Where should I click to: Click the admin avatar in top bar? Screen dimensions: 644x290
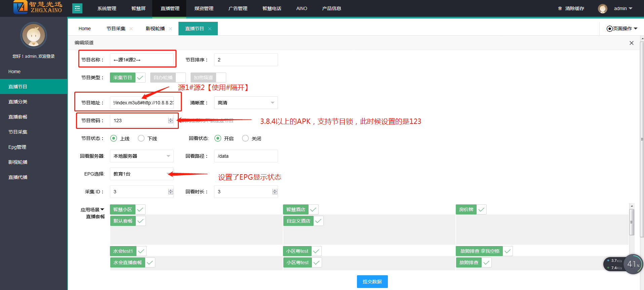tap(602, 9)
